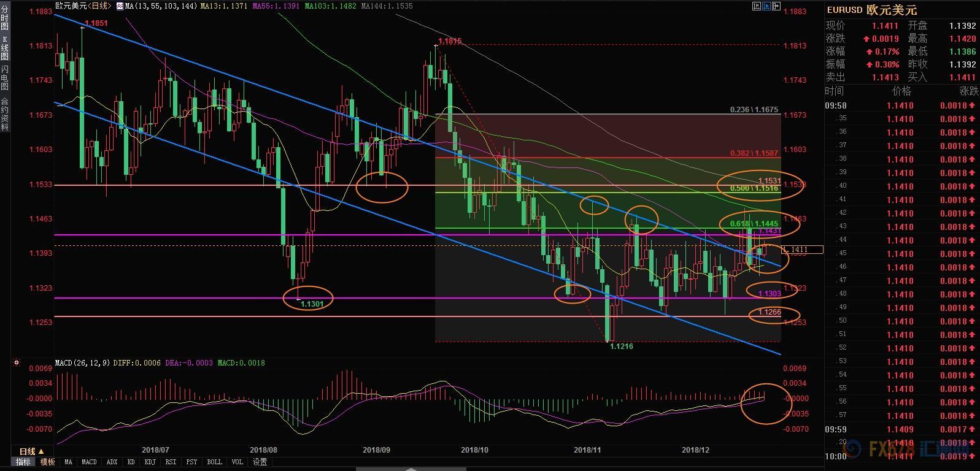Click the 1.1216 low price marker
The height and width of the screenshot is (471, 980).
point(622,347)
